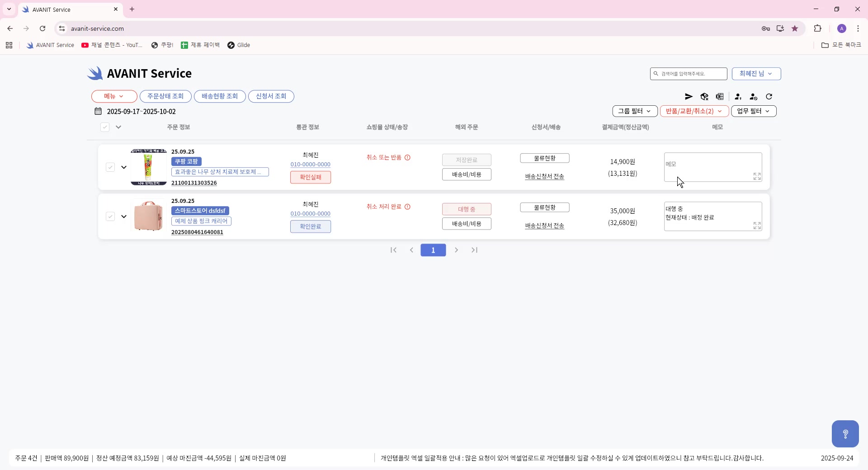
Task: Switch to the 배송현황 조회 tab
Action: (220, 96)
